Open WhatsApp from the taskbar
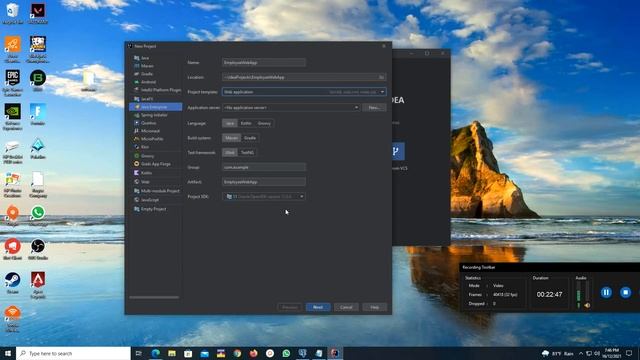 pyautogui.click(x=286, y=353)
